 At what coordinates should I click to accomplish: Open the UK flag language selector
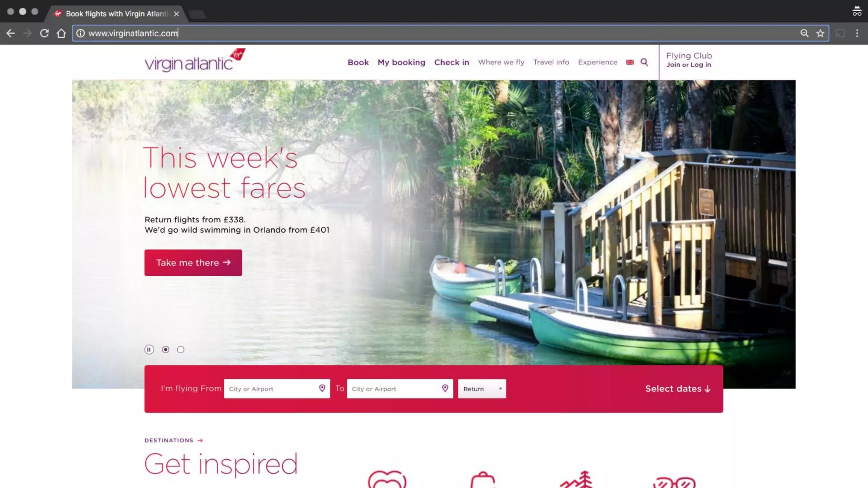click(630, 62)
